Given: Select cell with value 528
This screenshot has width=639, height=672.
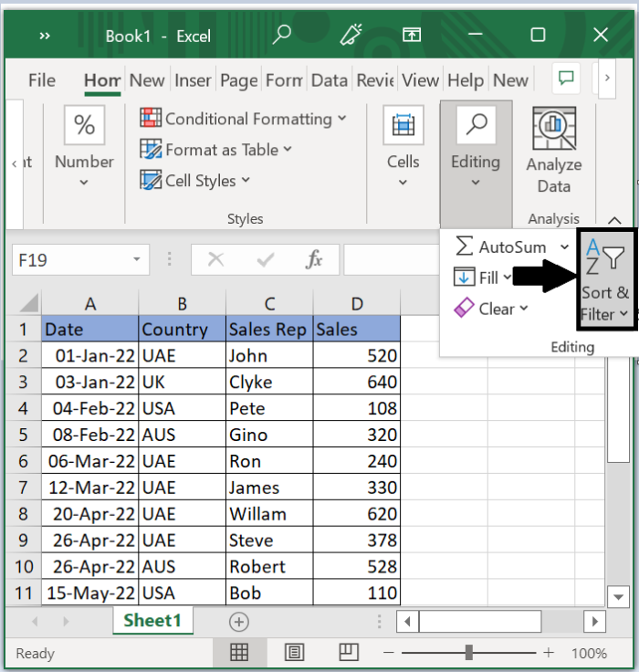Looking at the screenshot, I should point(357,566).
